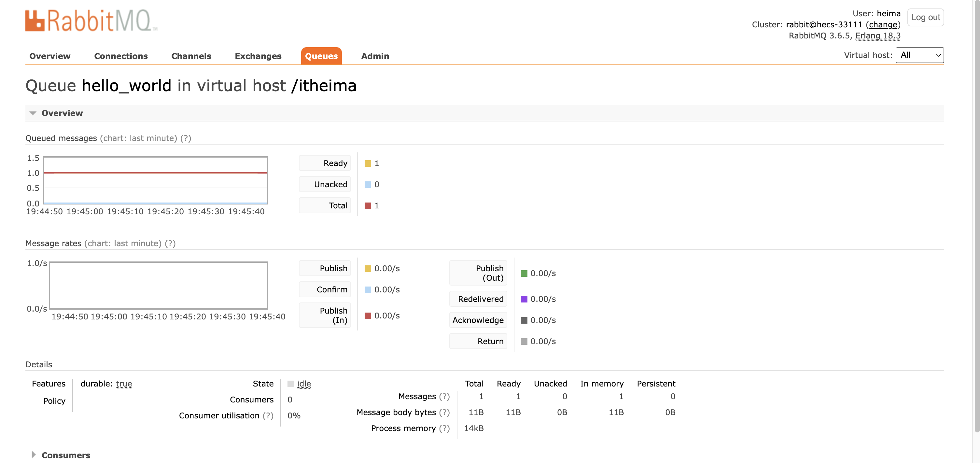The height and width of the screenshot is (463, 980).
Task: Click the yellow Ready color swatch
Action: (368, 163)
